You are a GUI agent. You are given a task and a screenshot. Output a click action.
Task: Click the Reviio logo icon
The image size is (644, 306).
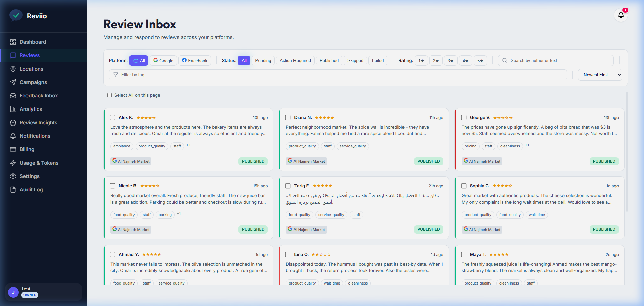[16, 15]
